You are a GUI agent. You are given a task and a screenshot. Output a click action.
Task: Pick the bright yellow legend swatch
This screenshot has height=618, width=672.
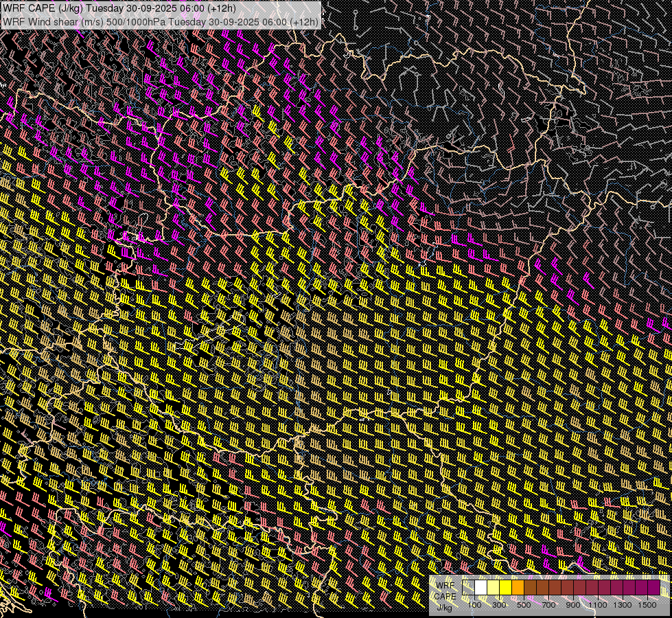(x=506, y=588)
